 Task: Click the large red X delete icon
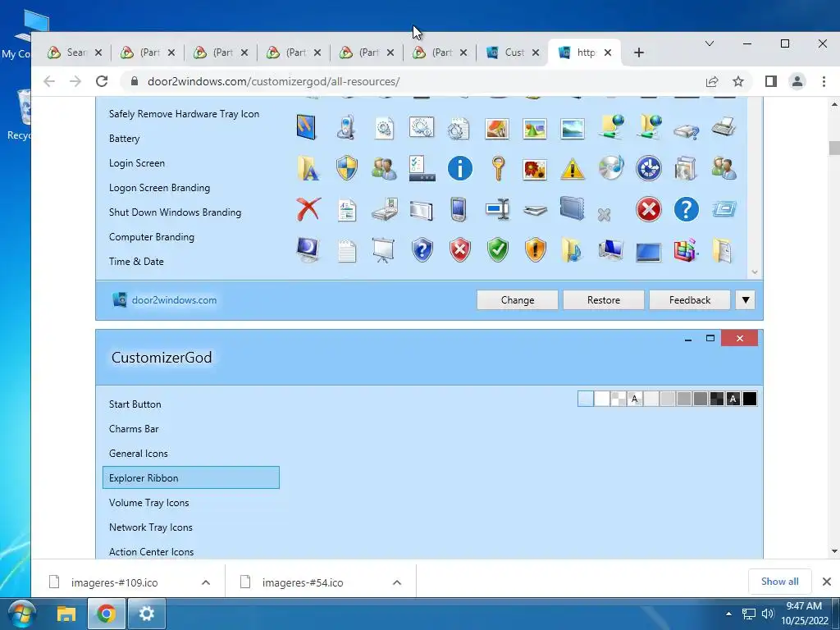pyautogui.click(x=308, y=209)
